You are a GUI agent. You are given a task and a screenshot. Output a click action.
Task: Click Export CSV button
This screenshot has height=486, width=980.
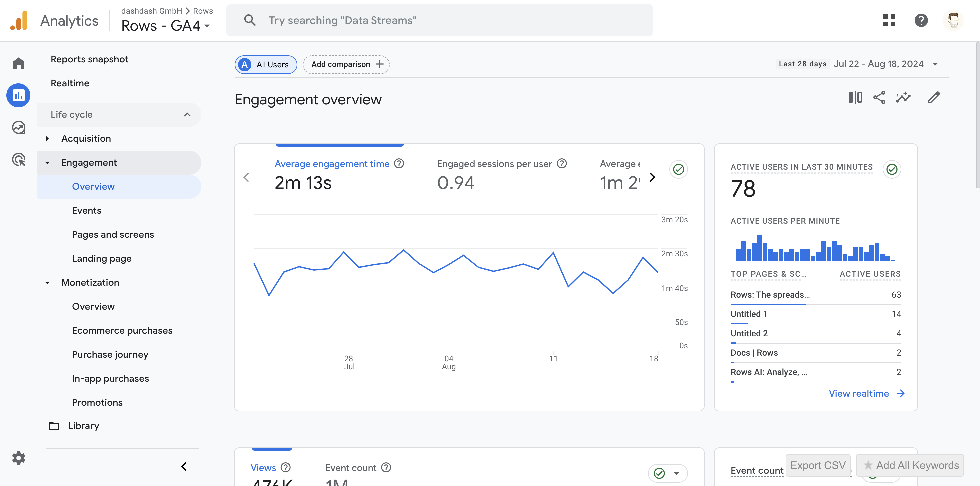818,465
